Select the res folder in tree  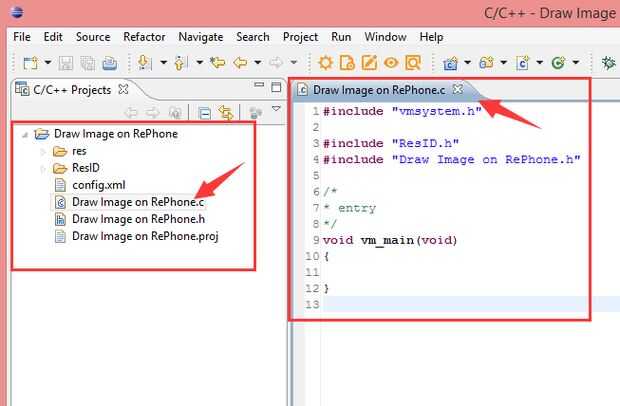tap(70, 151)
